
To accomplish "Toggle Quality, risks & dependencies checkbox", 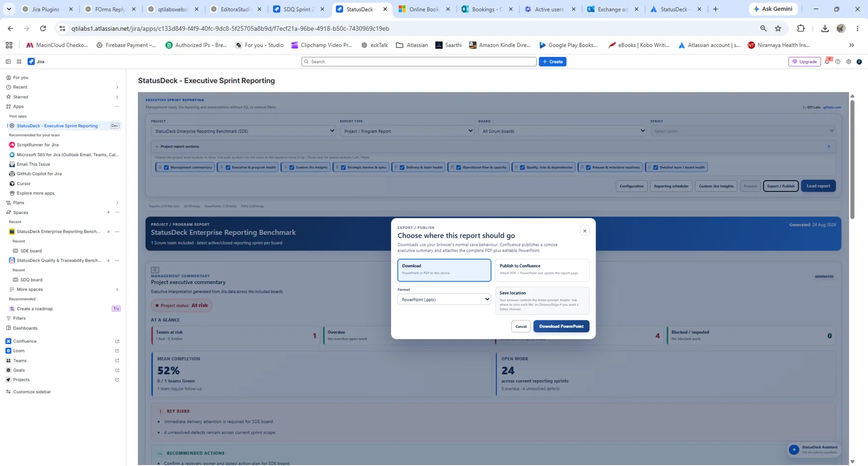I will pyautogui.click(x=522, y=168).
